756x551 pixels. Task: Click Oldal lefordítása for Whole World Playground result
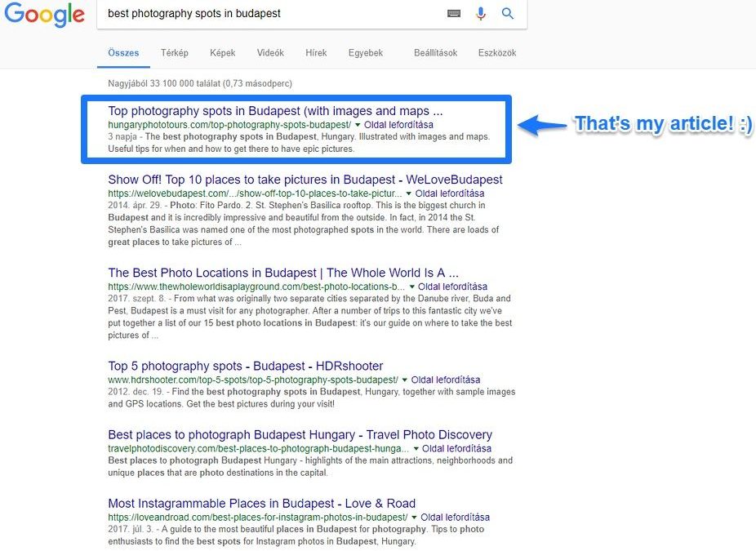[453, 287]
